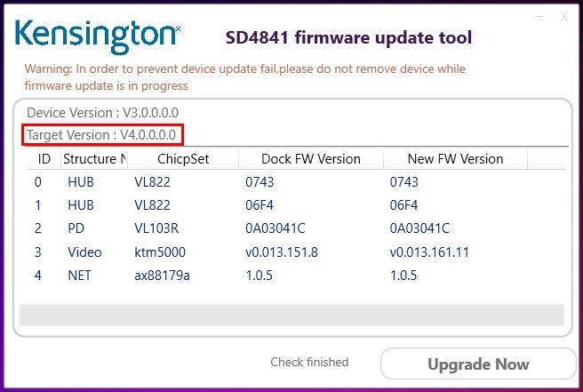Click the 0A03041C value under New FW Version
The height and width of the screenshot is (392, 583).
coord(419,228)
